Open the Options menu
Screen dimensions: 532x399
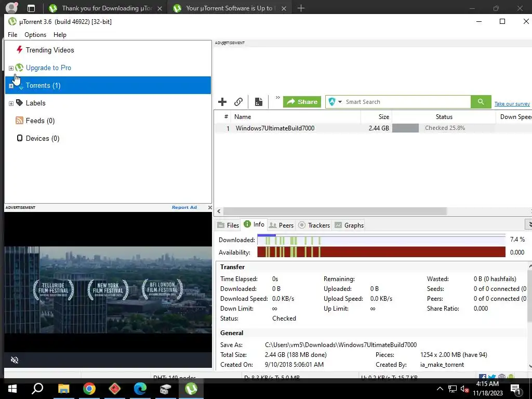(35, 35)
